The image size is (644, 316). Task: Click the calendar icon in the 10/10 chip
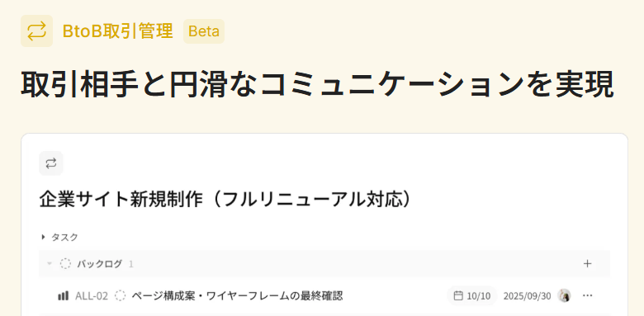click(x=458, y=295)
